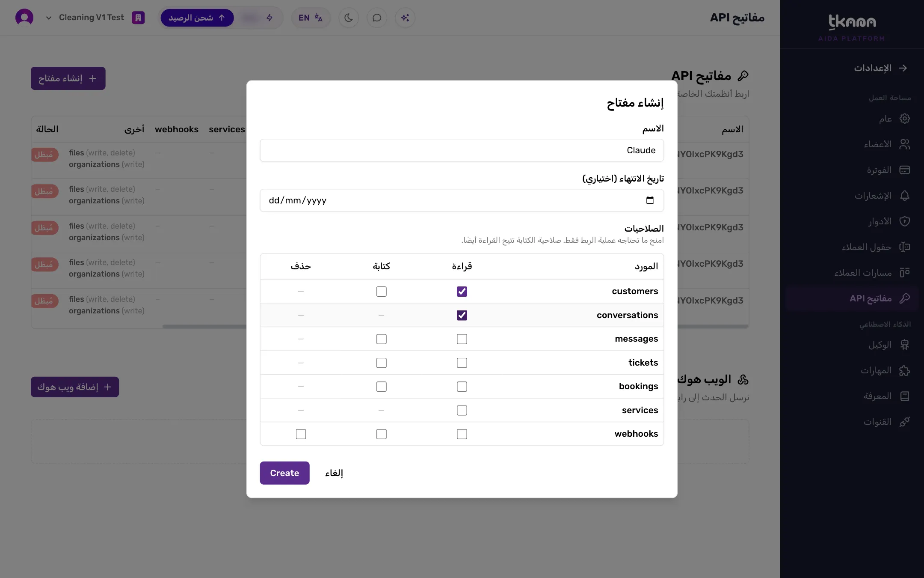Click the AI sparkles icon in header
This screenshot has width=924, height=578.
405,18
